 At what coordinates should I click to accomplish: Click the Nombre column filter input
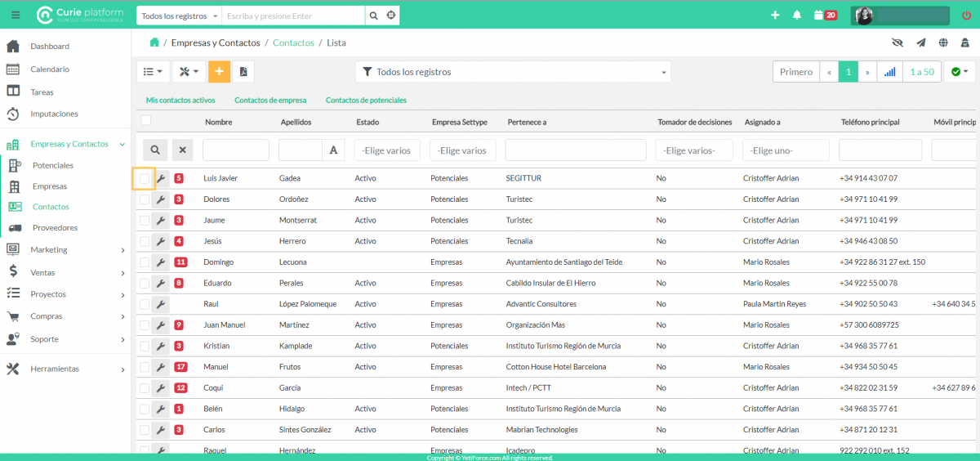[236, 150]
